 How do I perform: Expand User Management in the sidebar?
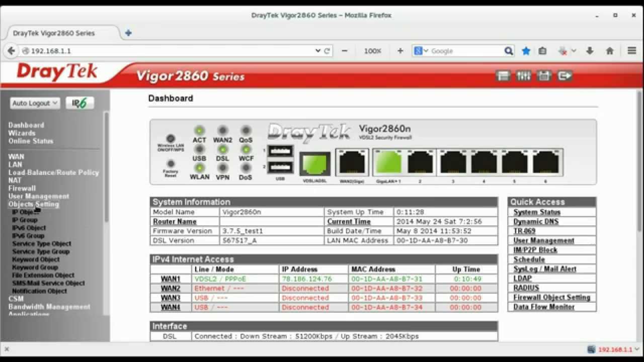(x=39, y=196)
